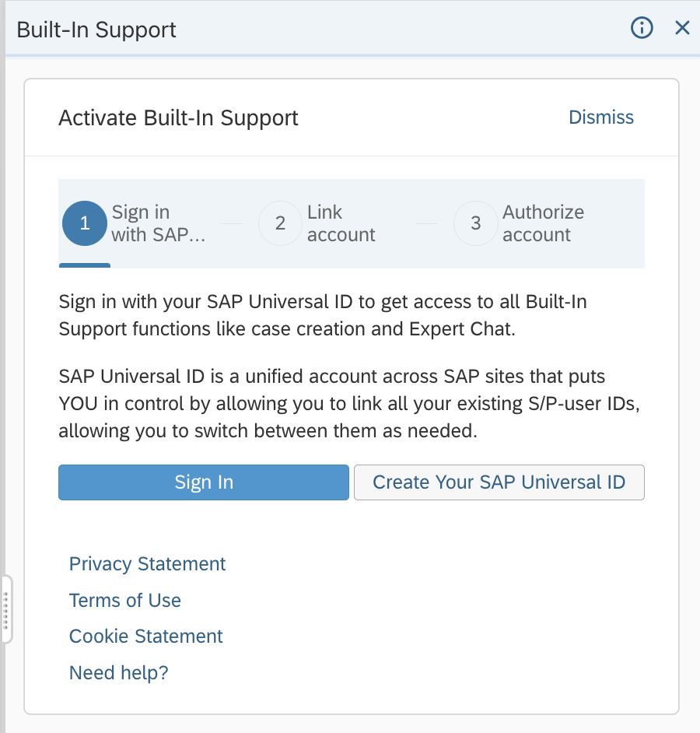The width and height of the screenshot is (700, 733).
Task: Click the panel resize grip handle
Action: click(6, 609)
